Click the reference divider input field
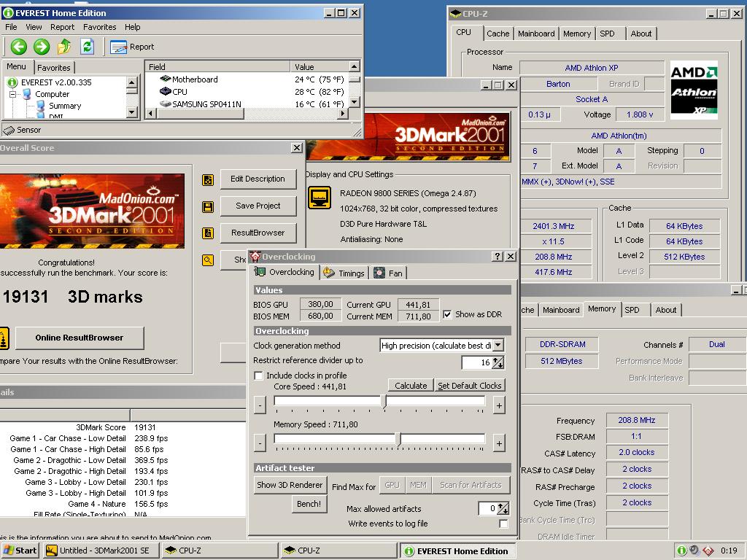 477,363
